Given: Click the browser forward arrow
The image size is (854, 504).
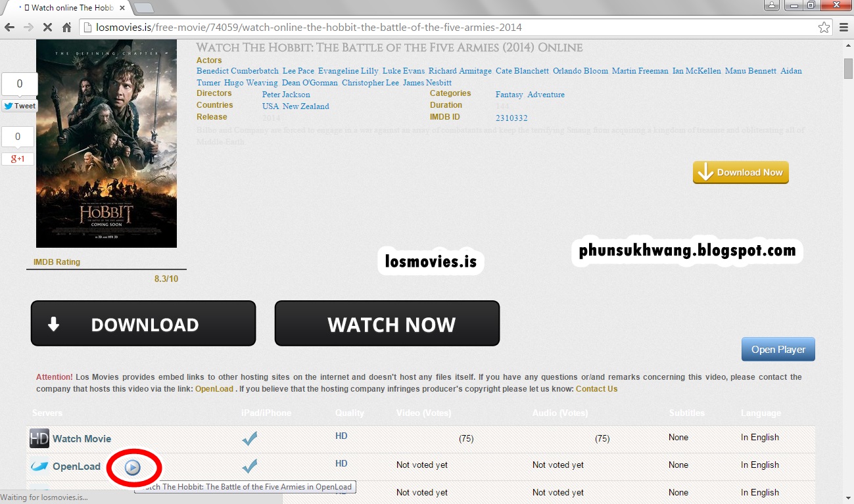Looking at the screenshot, I should (28, 28).
